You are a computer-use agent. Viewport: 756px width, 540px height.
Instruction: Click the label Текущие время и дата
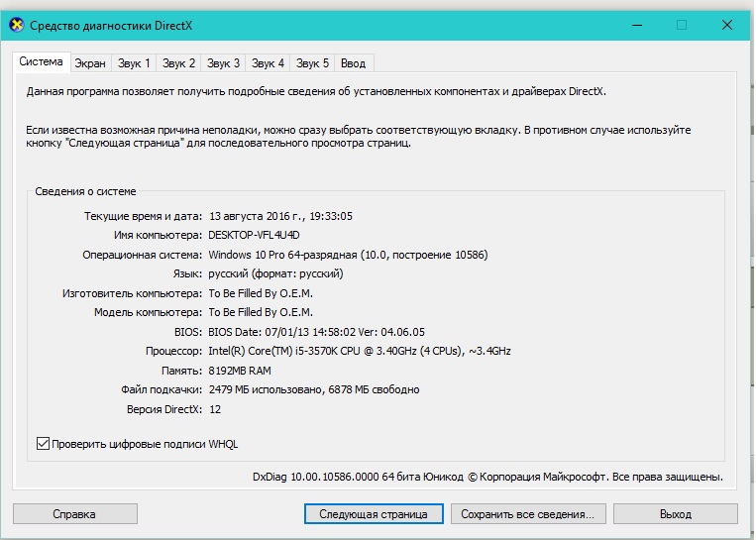click(x=144, y=216)
